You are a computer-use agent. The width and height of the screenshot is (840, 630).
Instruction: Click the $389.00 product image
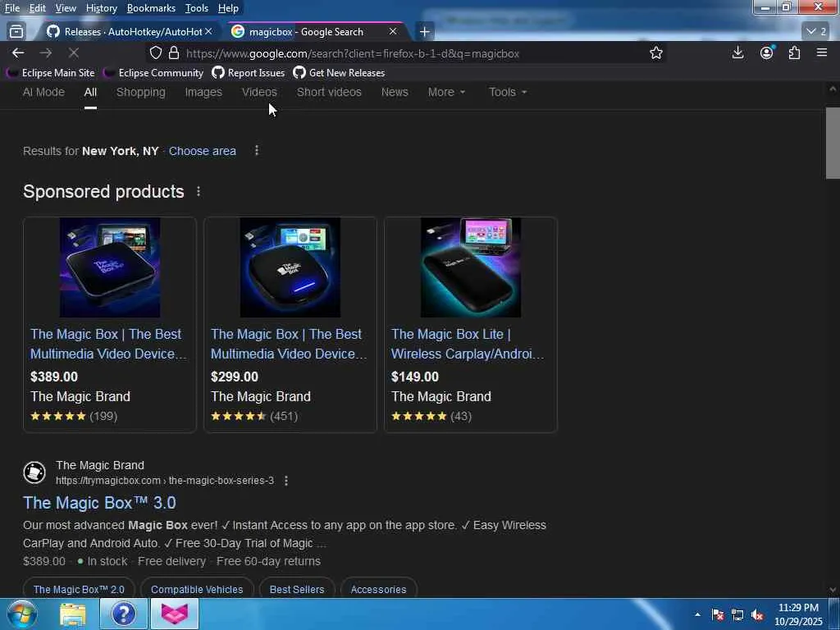(x=110, y=267)
